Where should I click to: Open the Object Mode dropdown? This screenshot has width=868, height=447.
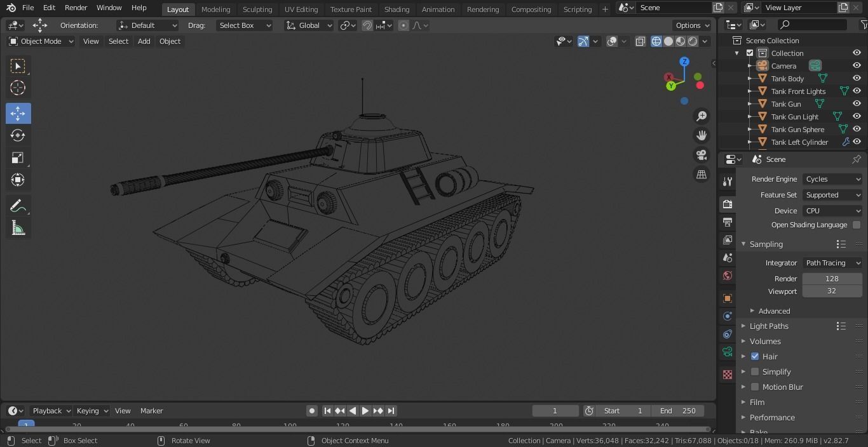41,41
